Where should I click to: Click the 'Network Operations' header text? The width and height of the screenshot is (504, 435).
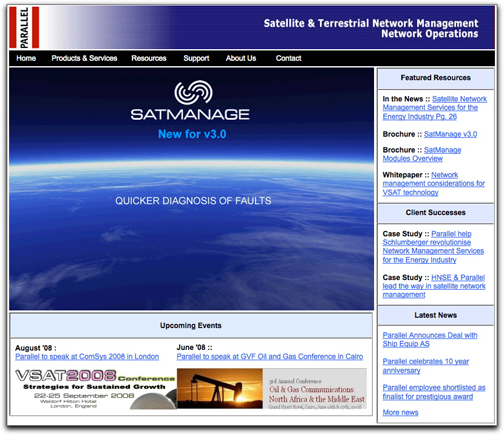[430, 34]
